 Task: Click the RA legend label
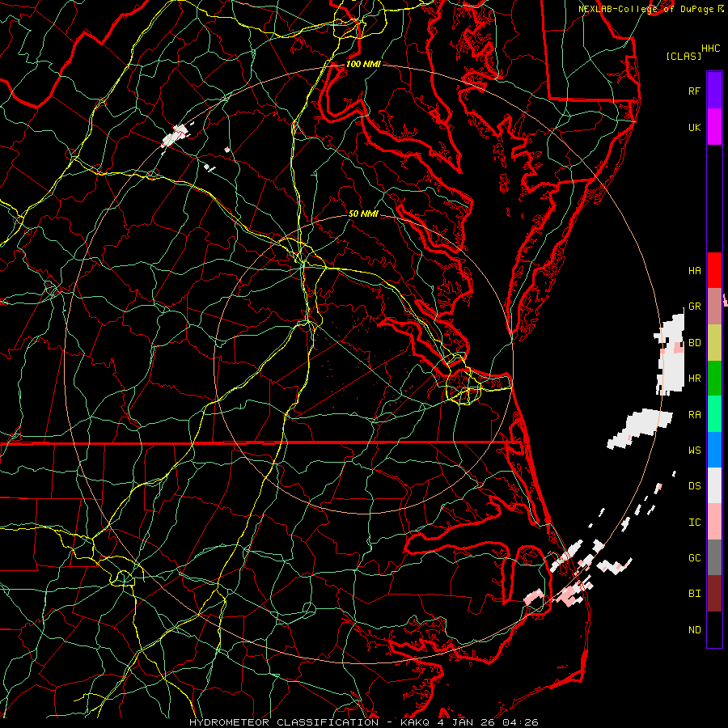[x=694, y=415]
